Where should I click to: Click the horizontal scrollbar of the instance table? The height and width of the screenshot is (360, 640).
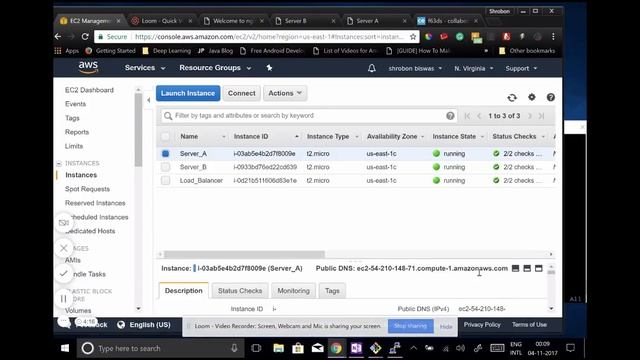coord(244,254)
